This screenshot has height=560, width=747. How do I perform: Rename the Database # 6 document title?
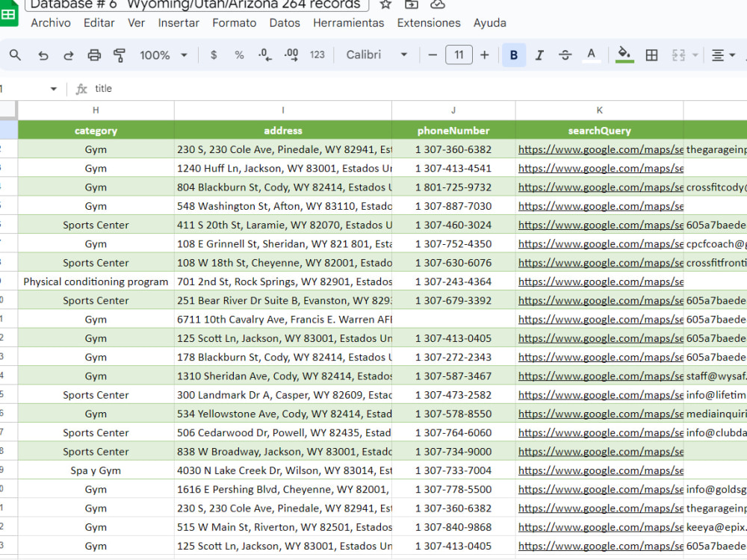(196, 4)
